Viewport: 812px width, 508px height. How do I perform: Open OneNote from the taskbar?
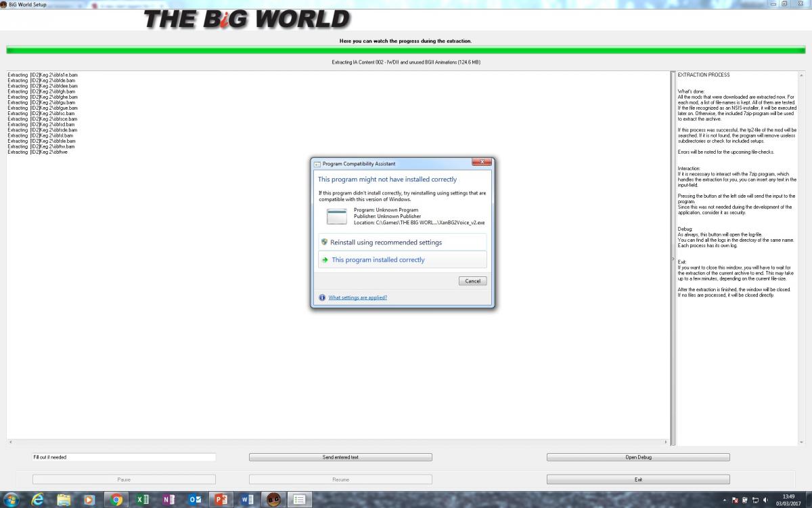click(168, 500)
